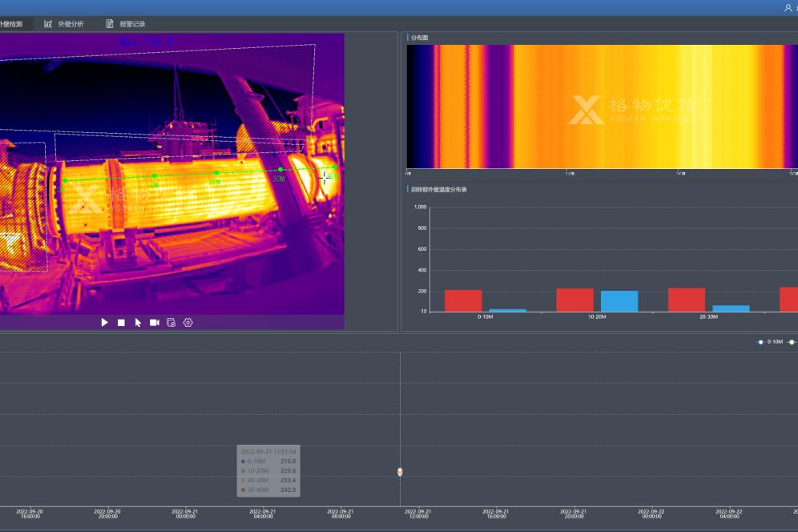Select the cursor pointer tool
Viewport: 798px width, 532px height.
(x=138, y=323)
